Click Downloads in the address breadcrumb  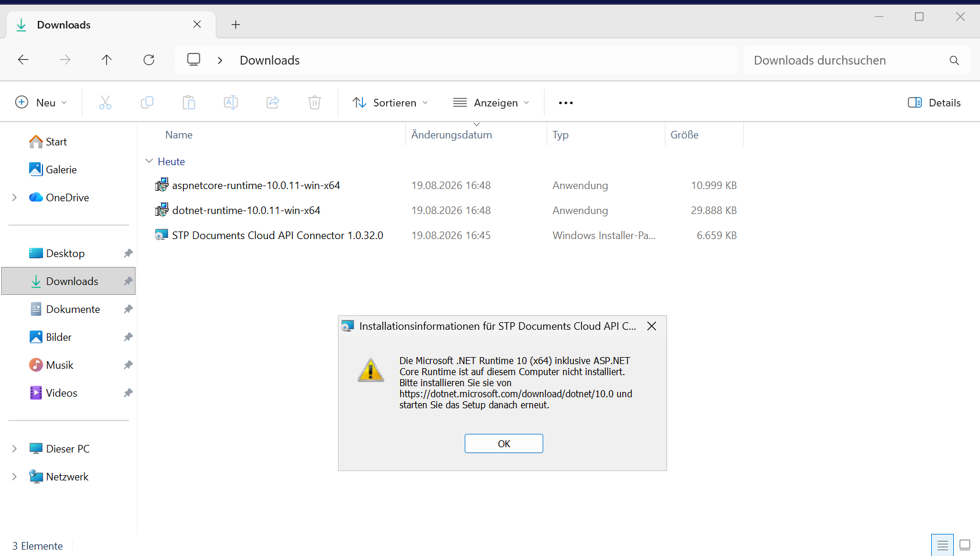pos(270,60)
